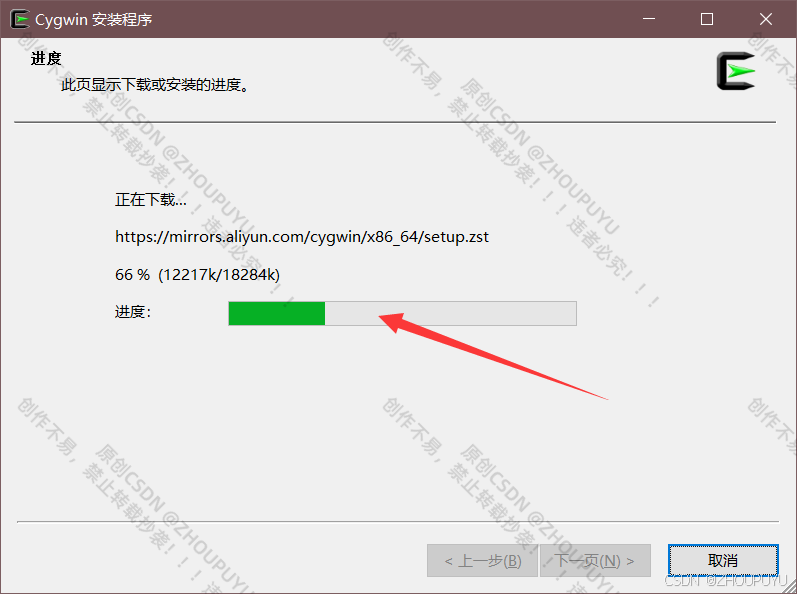Click the 66 % percentage readout
797x594 pixels.
(132, 275)
